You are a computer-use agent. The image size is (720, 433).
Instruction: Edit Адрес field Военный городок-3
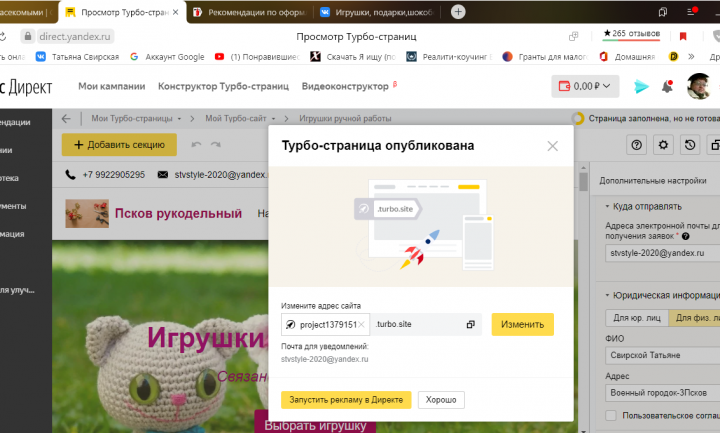click(x=663, y=393)
